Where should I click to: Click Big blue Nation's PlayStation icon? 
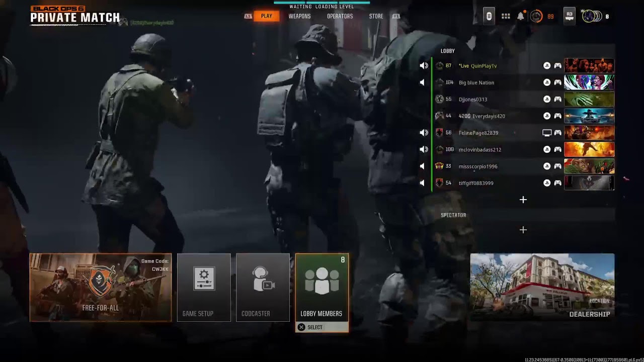pos(547,82)
